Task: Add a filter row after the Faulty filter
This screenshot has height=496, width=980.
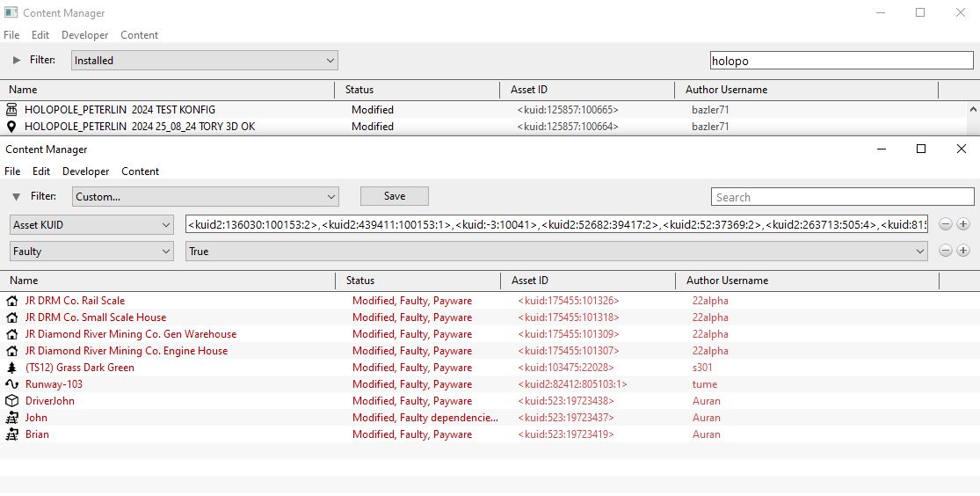Action: coord(963,251)
